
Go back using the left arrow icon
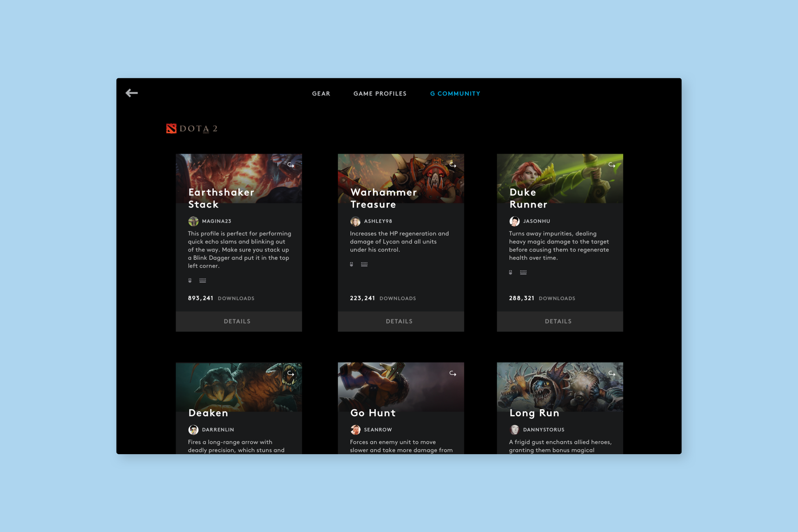(x=132, y=93)
